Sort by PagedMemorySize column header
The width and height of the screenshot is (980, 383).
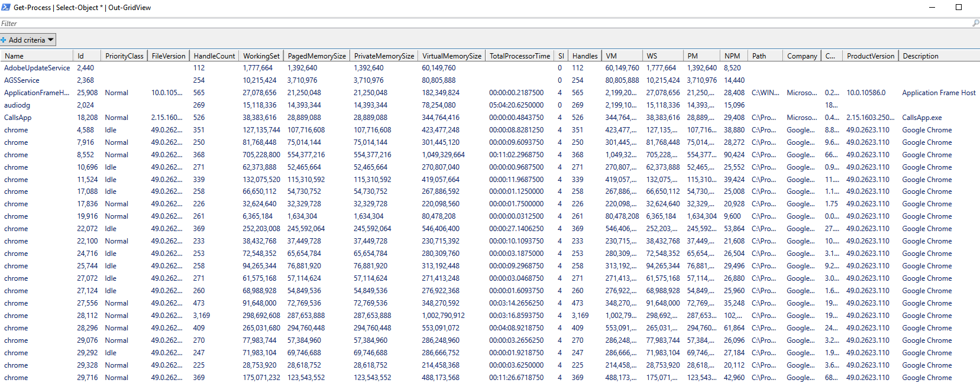click(316, 56)
